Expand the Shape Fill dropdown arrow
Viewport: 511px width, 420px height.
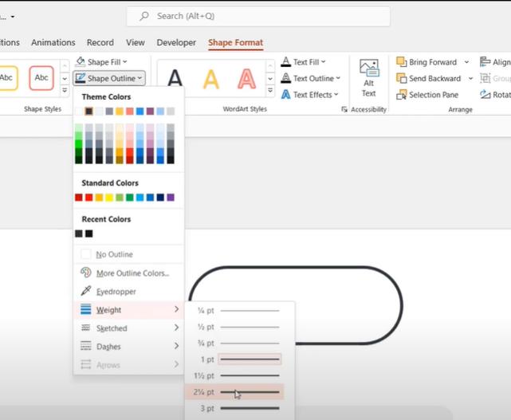(125, 61)
